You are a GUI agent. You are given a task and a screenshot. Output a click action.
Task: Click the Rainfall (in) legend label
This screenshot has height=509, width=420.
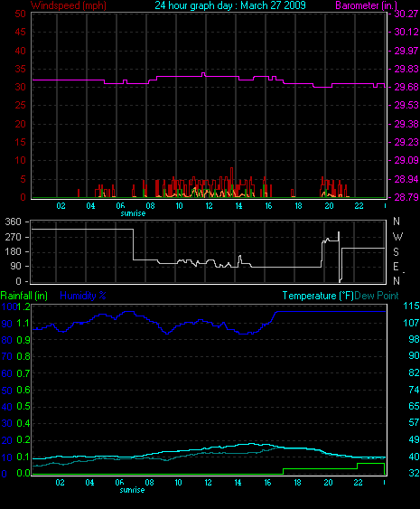pyautogui.click(x=24, y=296)
